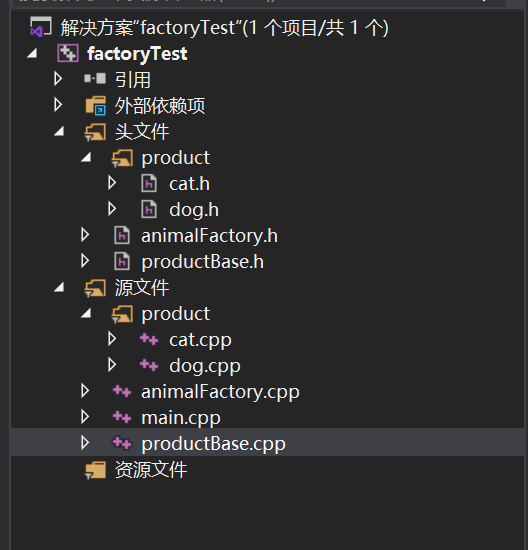The height and width of the screenshot is (550, 528).
Task: Open animalFactory.cpp file name
Action: click(x=220, y=392)
